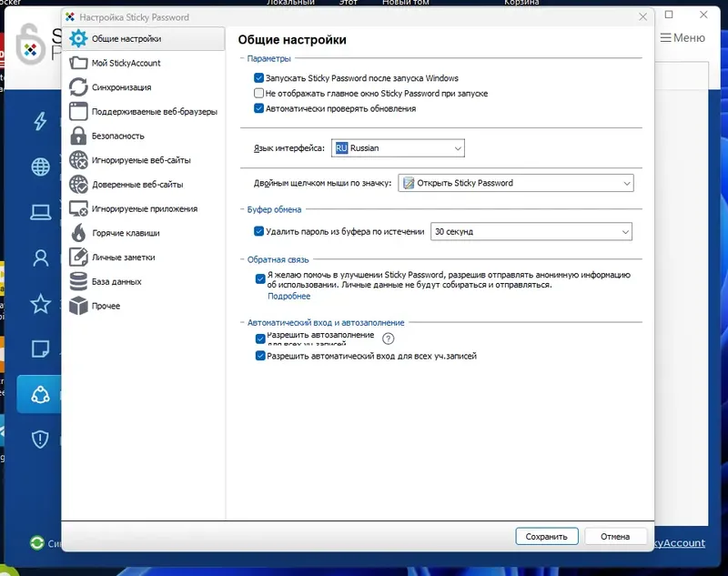Image resolution: width=728 pixels, height=576 pixels.
Task: Click the laptop icon in main window sidebar
Action: pyautogui.click(x=40, y=212)
